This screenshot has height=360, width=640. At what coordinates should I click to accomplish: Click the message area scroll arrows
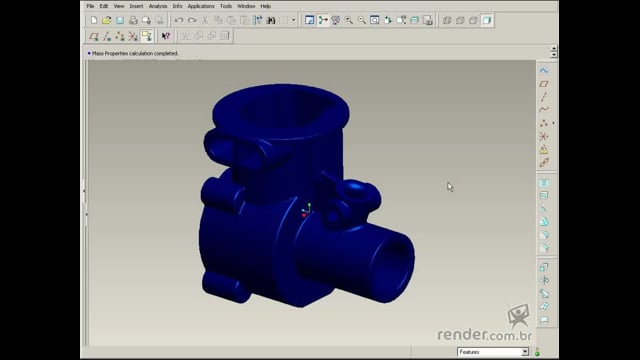click(x=553, y=52)
